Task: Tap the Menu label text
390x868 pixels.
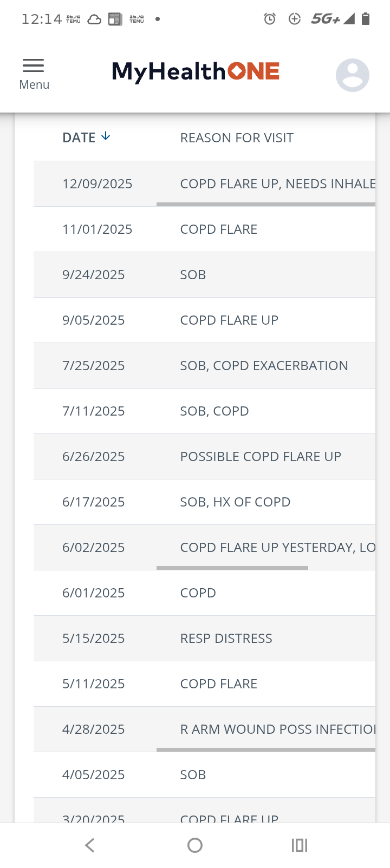Action: point(34,85)
